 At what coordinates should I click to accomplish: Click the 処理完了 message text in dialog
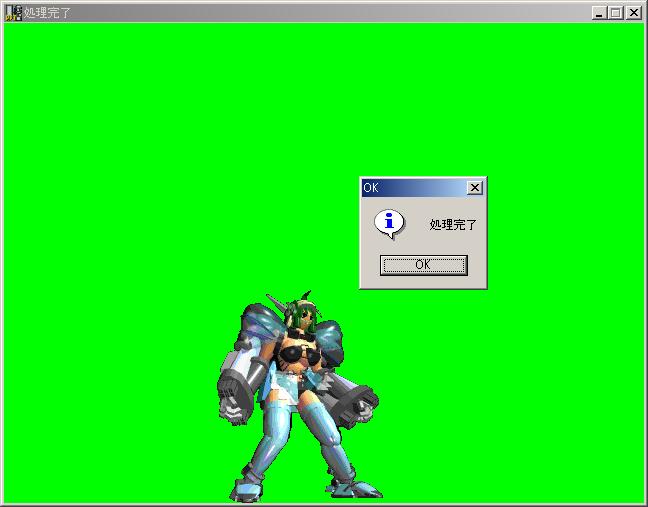(x=453, y=225)
